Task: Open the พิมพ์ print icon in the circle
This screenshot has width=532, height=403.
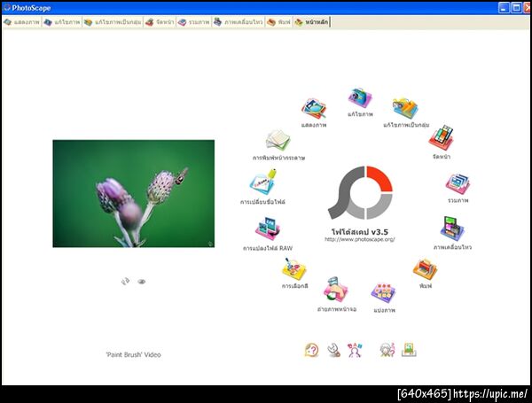Action: click(425, 269)
